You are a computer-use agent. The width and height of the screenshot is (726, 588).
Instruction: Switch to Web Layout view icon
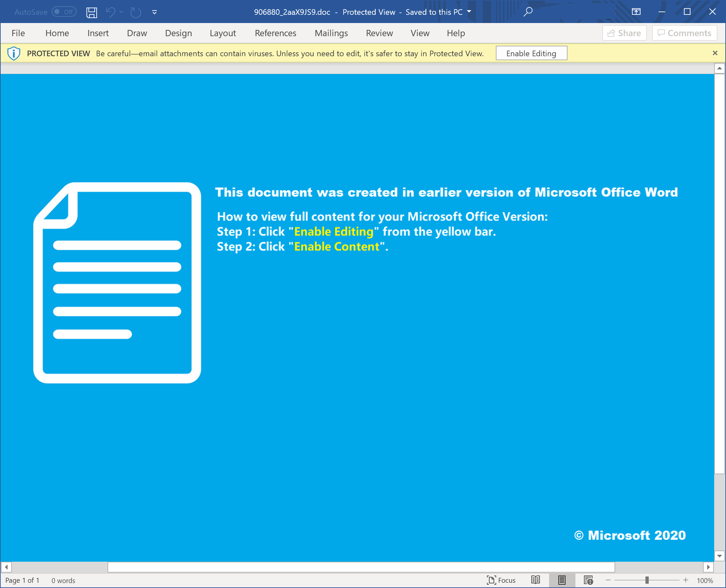pos(588,580)
